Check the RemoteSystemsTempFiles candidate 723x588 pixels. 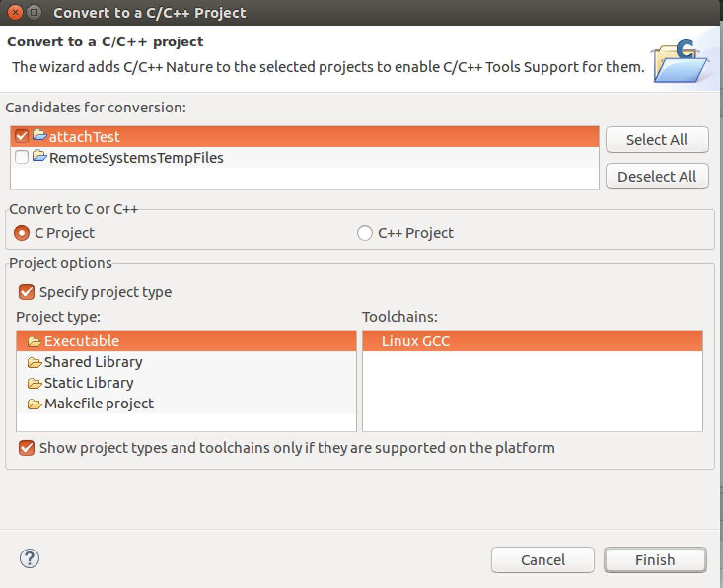click(21, 157)
